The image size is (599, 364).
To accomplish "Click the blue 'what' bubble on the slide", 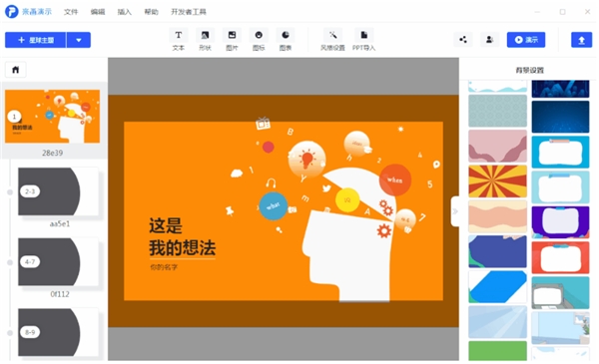I will (274, 206).
